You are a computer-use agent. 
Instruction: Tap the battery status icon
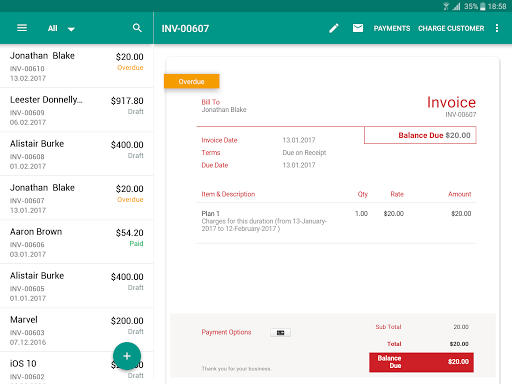pos(482,6)
